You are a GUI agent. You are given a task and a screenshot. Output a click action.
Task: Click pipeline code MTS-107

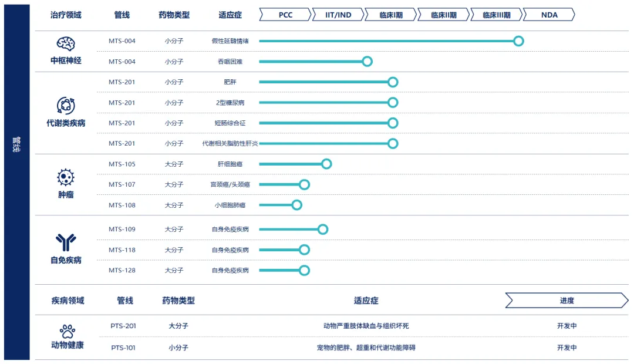pos(122,184)
